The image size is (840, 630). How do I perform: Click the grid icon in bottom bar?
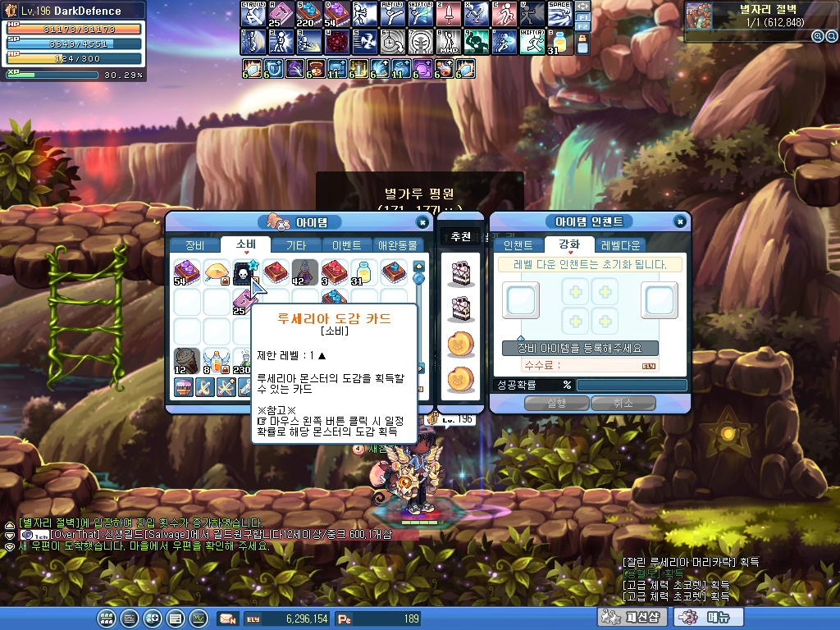tap(106, 619)
